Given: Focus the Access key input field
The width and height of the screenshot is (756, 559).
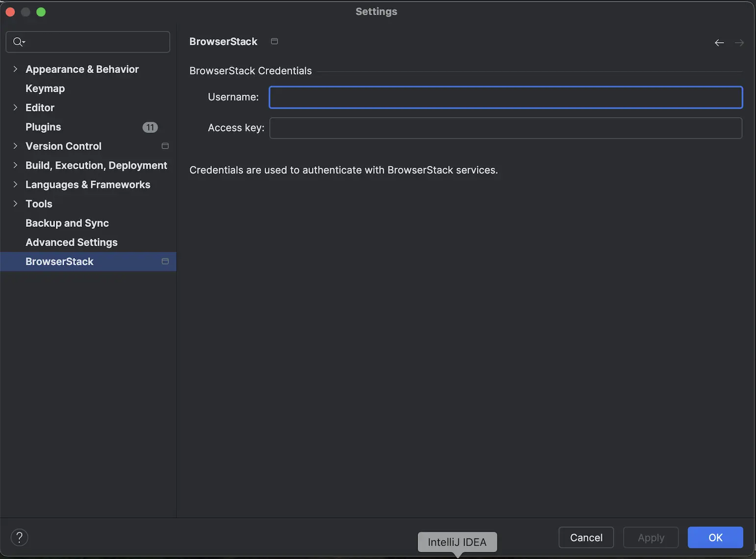Looking at the screenshot, I should [x=505, y=127].
